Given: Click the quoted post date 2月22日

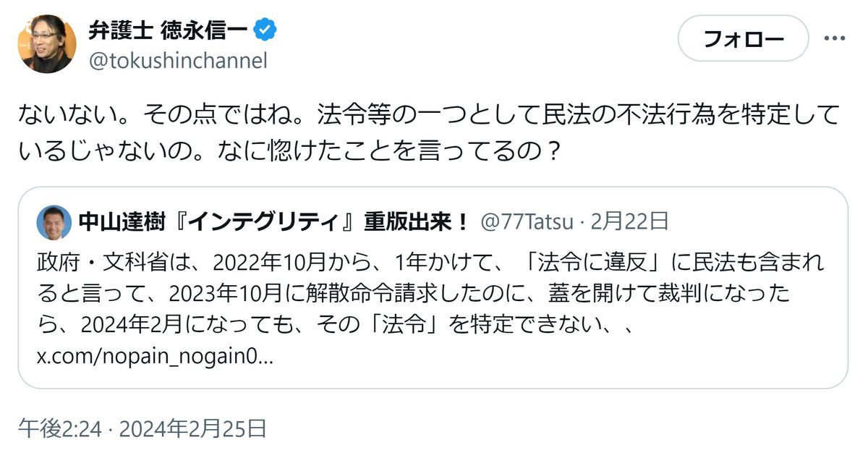Looking at the screenshot, I should 629,221.
